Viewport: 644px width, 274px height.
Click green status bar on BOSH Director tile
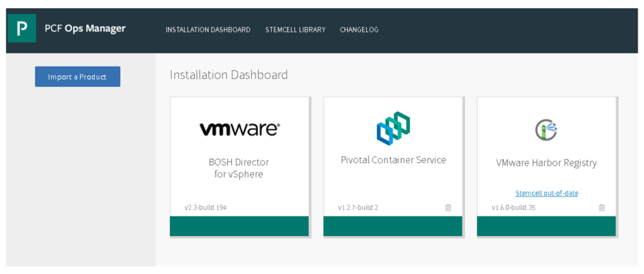(239, 226)
